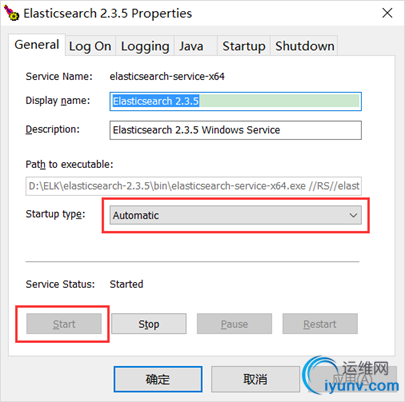The width and height of the screenshot is (405, 402).
Task: Open the Logging tab
Action: (x=145, y=46)
